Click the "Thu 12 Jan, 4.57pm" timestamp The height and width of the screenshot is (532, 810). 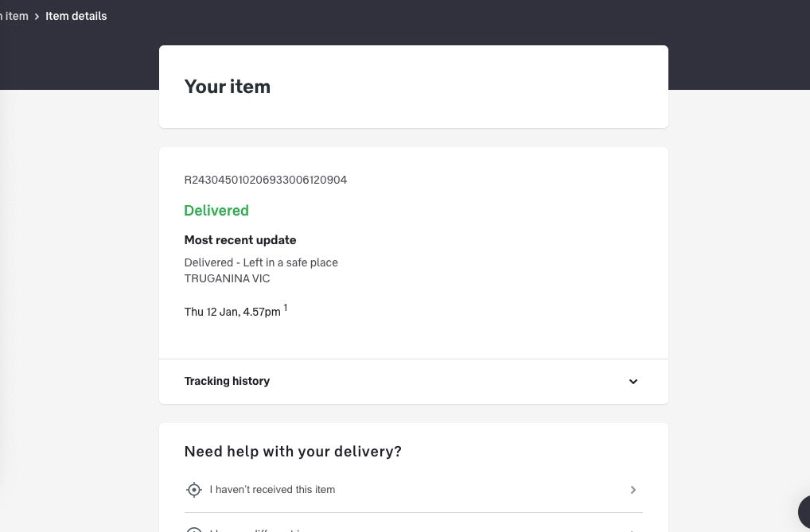(x=232, y=312)
